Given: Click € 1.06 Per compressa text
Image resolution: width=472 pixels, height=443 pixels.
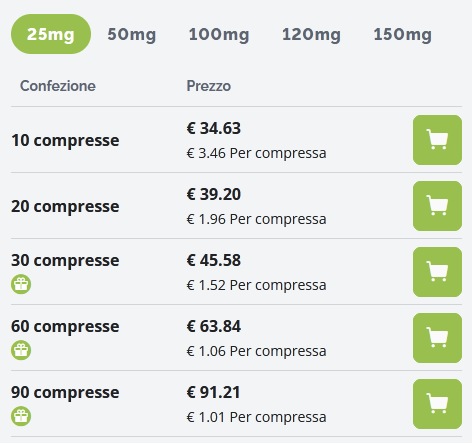Looking at the screenshot, I should click(x=256, y=351).
